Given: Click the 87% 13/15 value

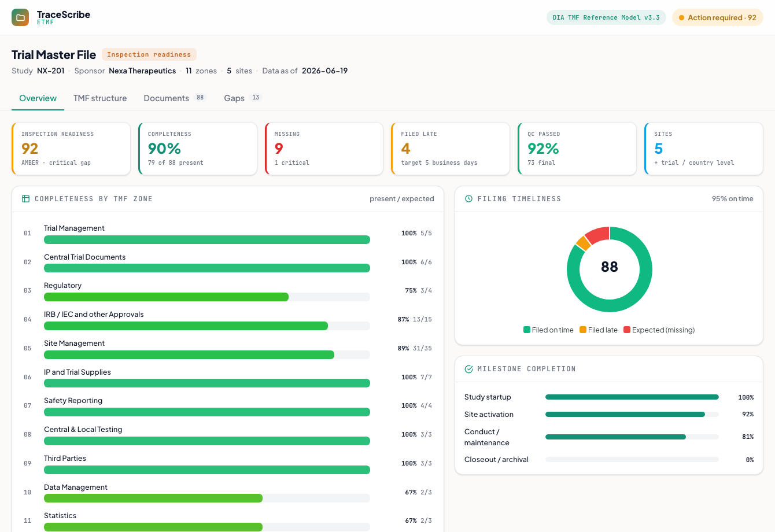Looking at the screenshot, I should point(415,319).
